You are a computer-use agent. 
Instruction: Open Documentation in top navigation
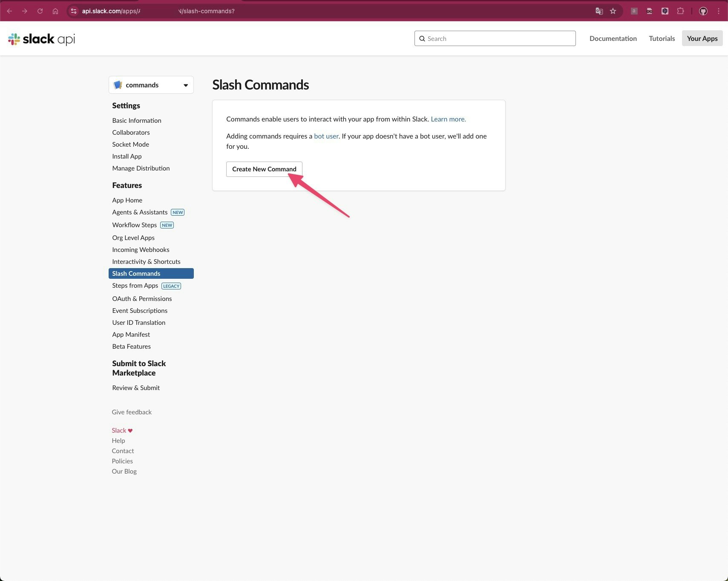613,38
